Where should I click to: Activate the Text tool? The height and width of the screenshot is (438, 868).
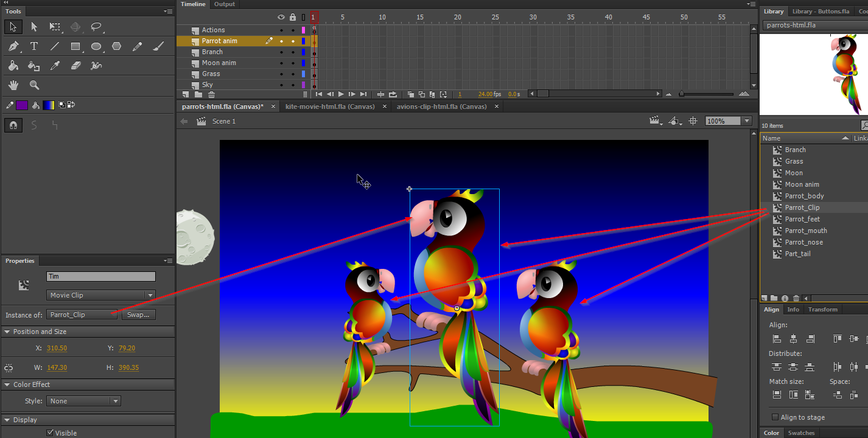[34, 46]
